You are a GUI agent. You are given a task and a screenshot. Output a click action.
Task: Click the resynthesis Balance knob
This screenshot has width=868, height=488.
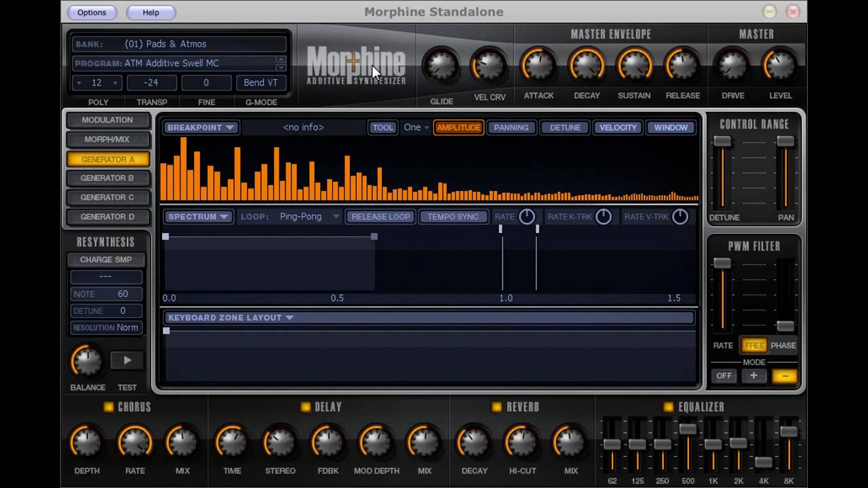(x=87, y=361)
